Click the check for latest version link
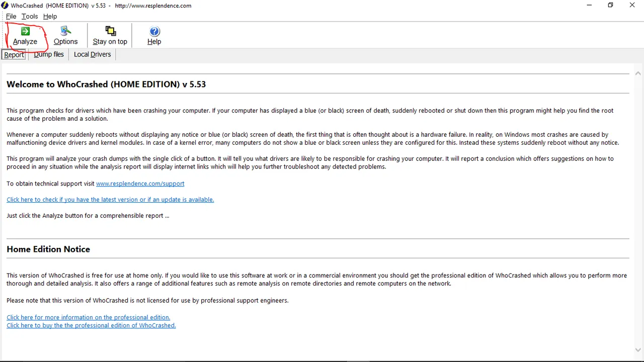This screenshot has height=362, width=644. 110,200
